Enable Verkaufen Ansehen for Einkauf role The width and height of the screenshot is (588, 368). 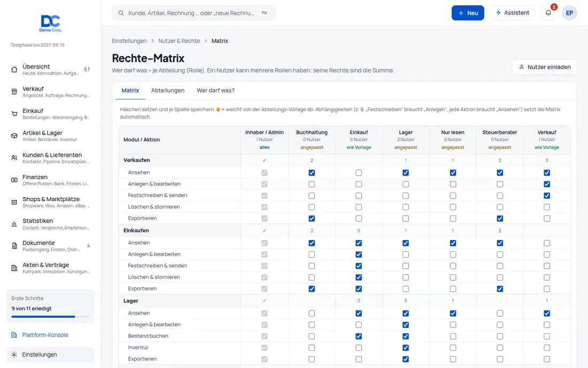359,173
